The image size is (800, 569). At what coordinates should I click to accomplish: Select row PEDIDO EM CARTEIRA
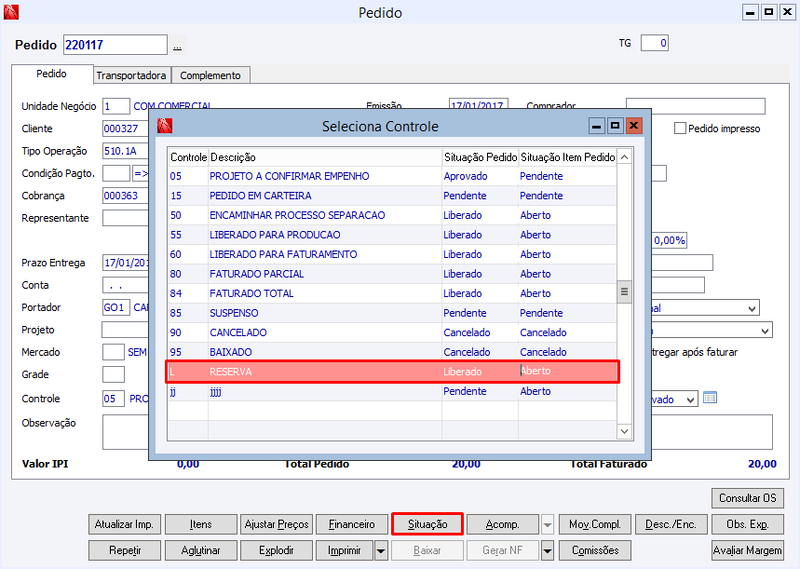(x=392, y=195)
